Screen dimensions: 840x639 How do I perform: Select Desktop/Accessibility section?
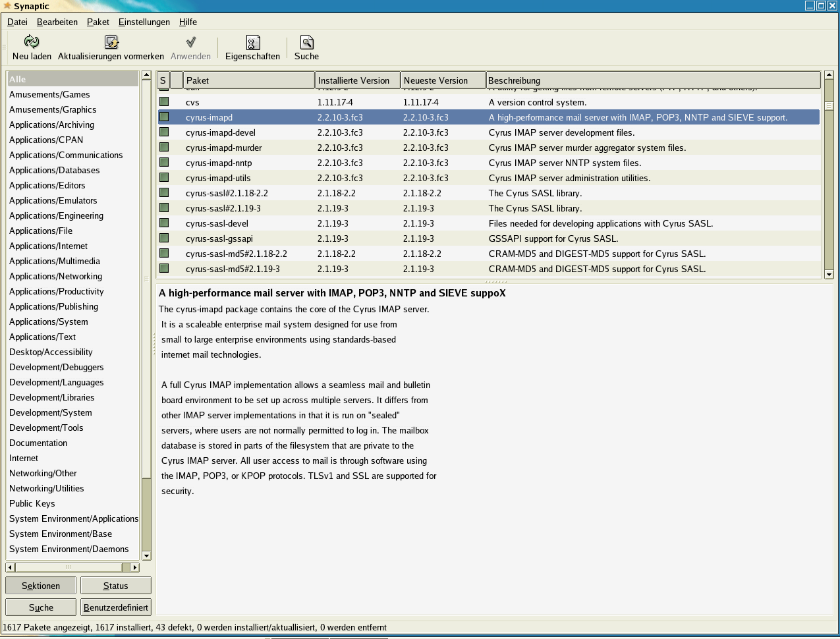(x=73, y=352)
